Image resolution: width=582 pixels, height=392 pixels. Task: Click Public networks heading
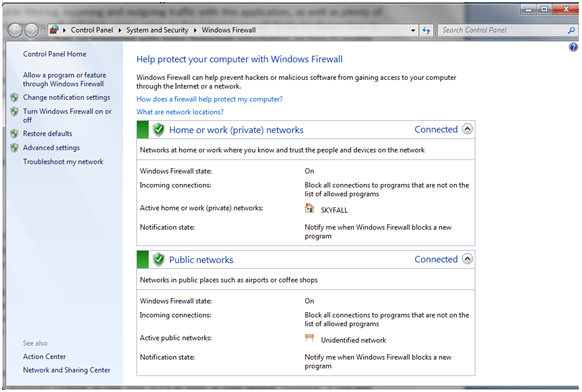click(x=201, y=260)
